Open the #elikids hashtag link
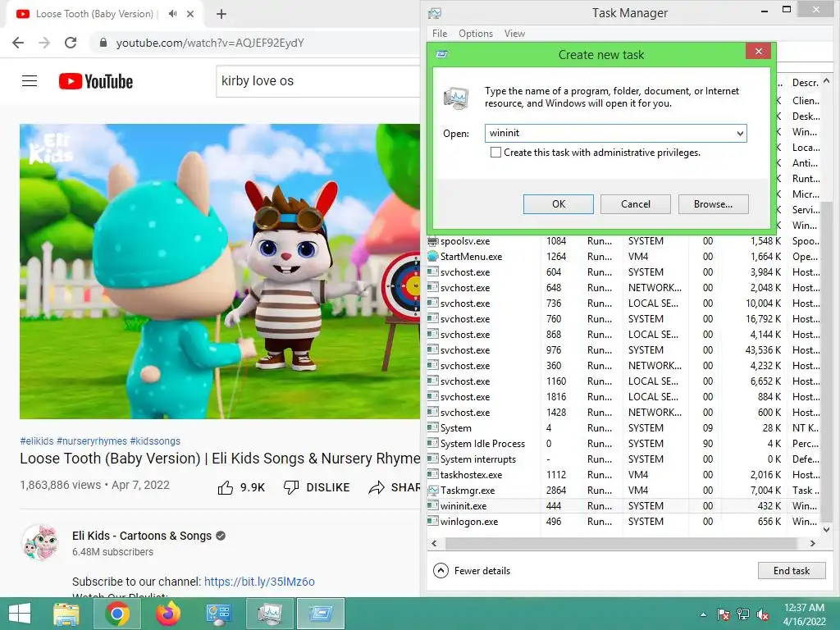840x630 pixels. [37, 441]
